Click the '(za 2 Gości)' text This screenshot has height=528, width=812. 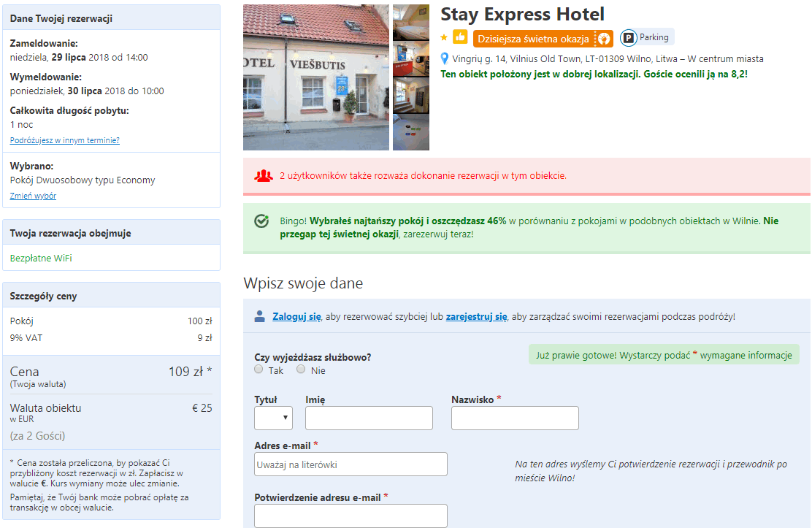tap(37, 436)
